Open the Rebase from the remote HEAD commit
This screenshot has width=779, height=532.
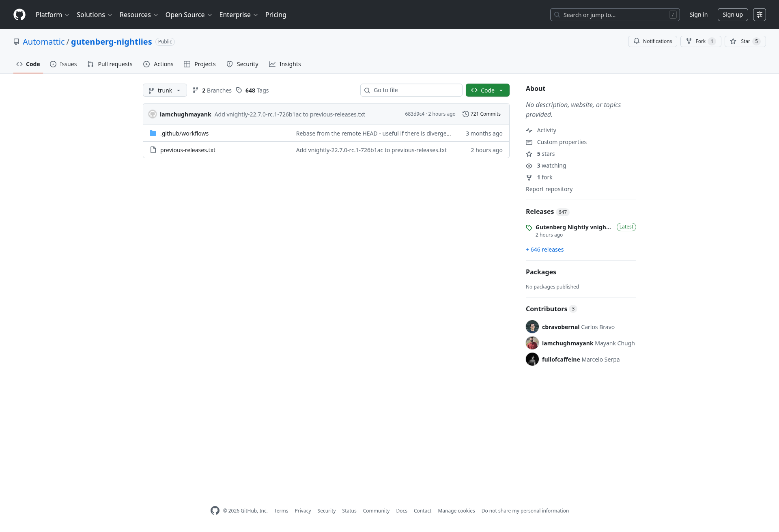coord(373,134)
